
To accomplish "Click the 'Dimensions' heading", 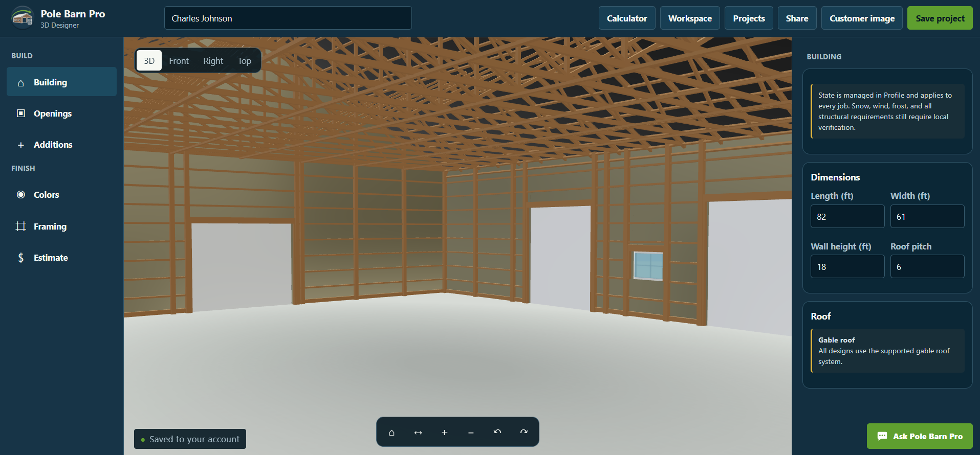I will 835,177.
